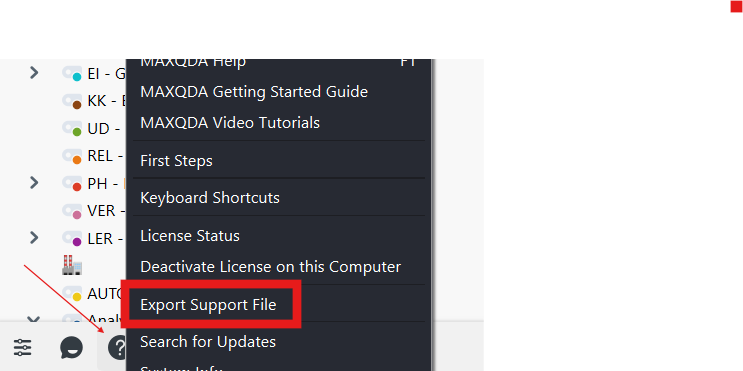Click the EI code icon with cyan dot
The width and height of the screenshot is (743, 371).
click(x=72, y=73)
